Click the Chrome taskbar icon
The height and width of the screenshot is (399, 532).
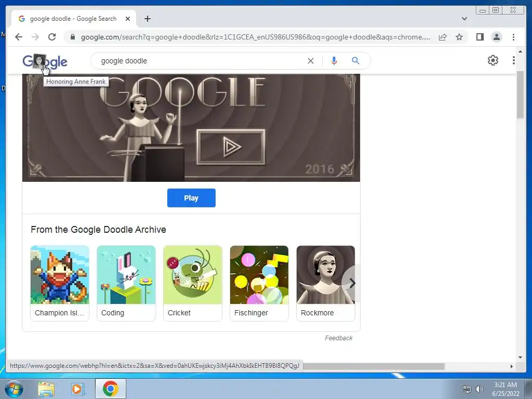tap(111, 389)
